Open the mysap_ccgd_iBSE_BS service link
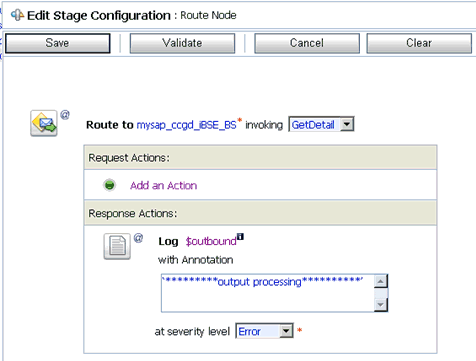476x361 pixels. tap(187, 125)
